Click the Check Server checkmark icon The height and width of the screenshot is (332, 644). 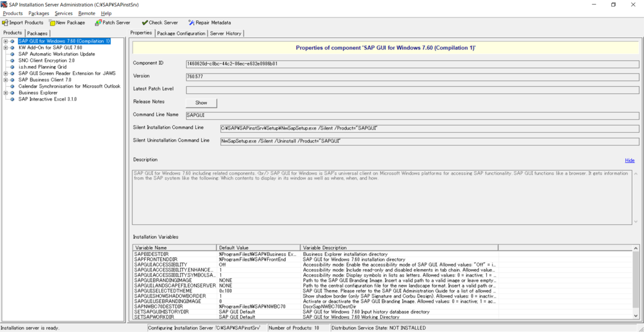click(x=145, y=23)
